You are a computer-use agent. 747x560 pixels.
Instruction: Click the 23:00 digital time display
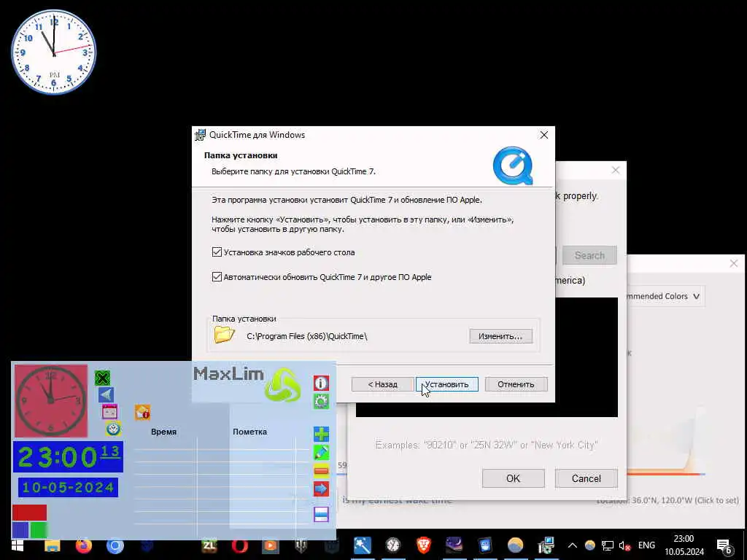coord(68,457)
